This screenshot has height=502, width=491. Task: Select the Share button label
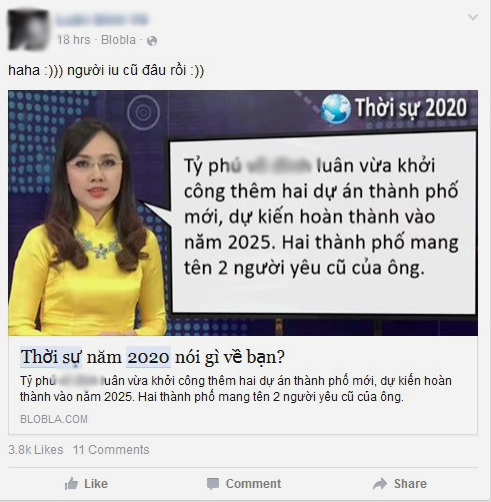tap(410, 484)
